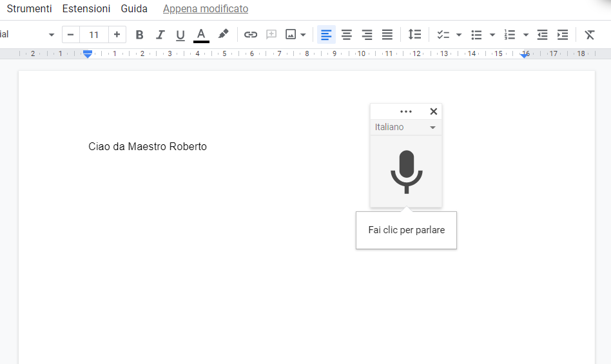611x364 pixels.
Task: Open the insert image options arrow
Action: (x=303, y=35)
